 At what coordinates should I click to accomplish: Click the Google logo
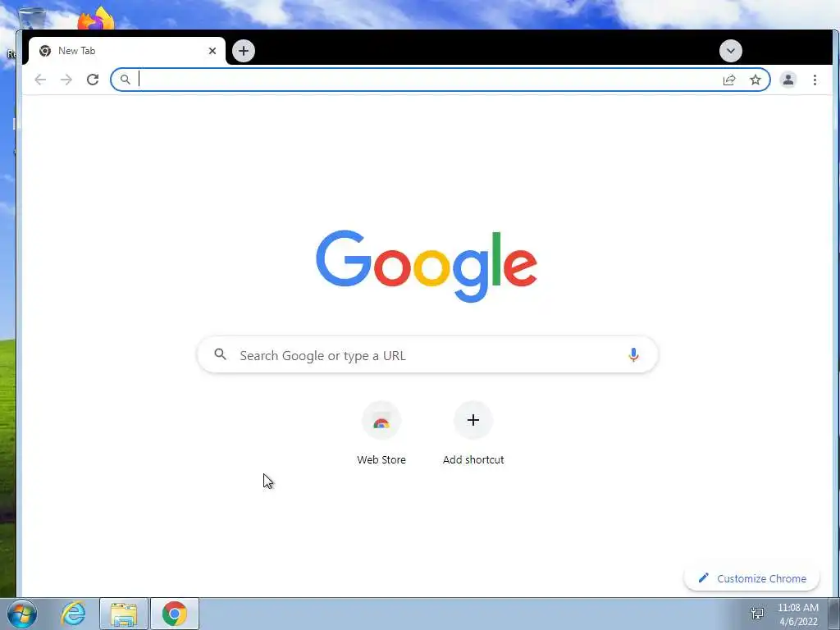pyautogui.click(x=427, y=266)
